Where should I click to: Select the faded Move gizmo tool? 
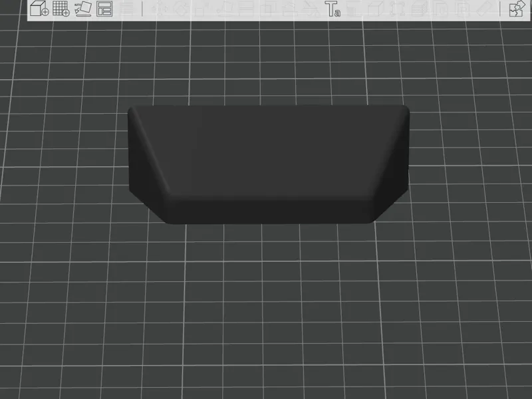159,9
